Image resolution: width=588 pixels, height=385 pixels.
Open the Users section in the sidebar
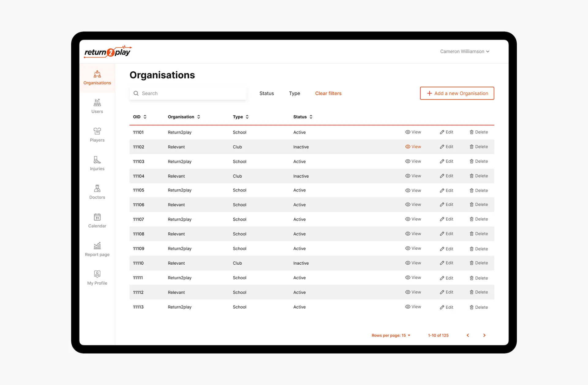(x=97, y=106)
